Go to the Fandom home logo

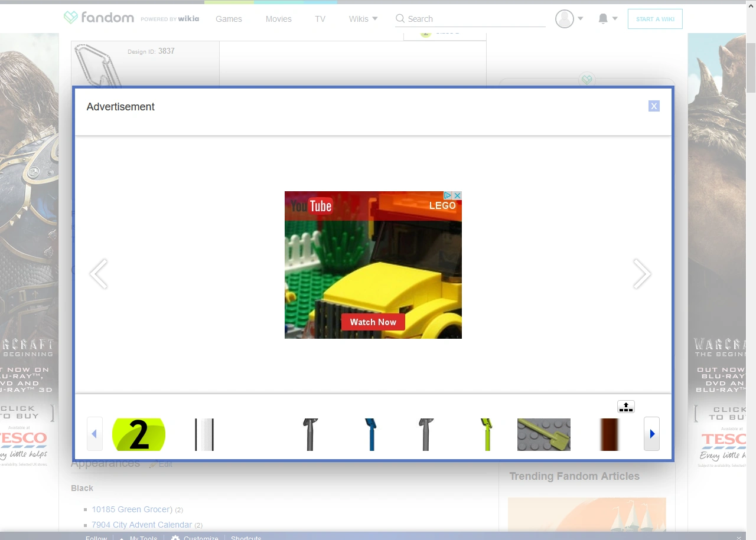click(99, 18)
